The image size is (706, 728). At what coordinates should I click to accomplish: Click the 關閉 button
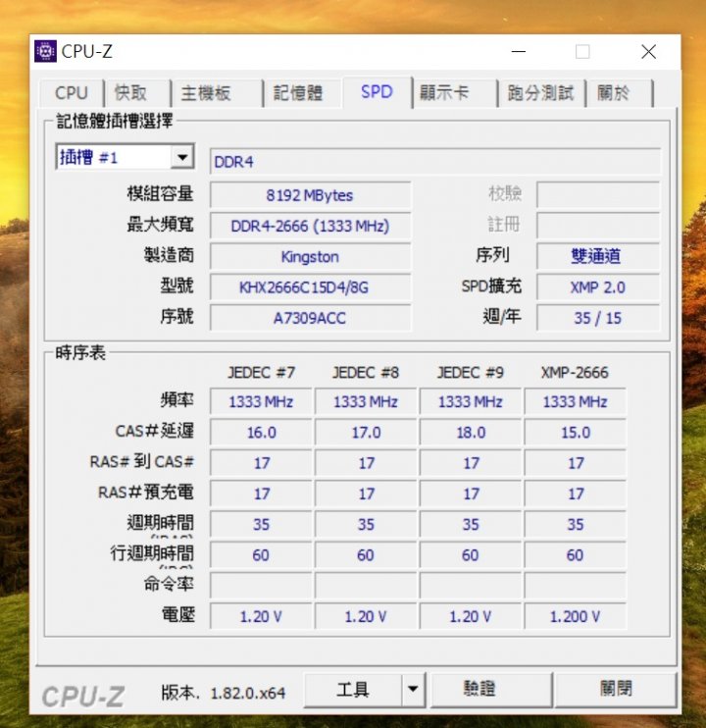pos(615,690)
